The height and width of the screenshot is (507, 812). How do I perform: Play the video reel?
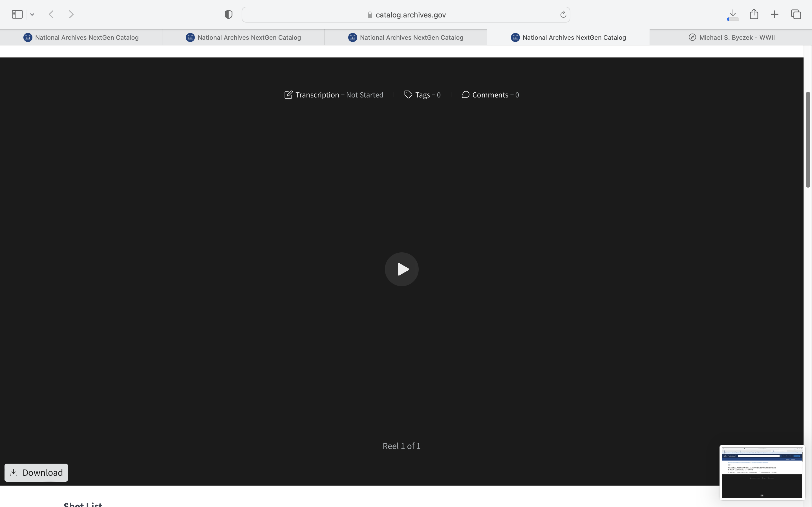[x=401, y=269]
